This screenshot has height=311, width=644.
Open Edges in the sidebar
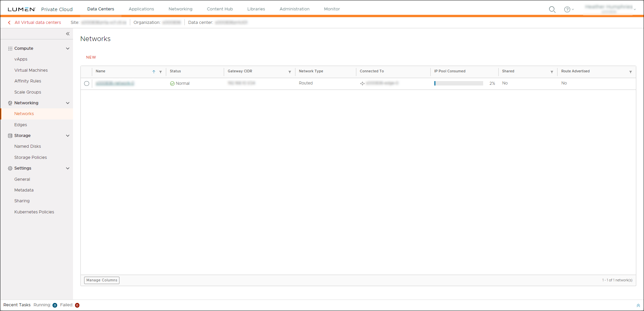coord(21,125)
